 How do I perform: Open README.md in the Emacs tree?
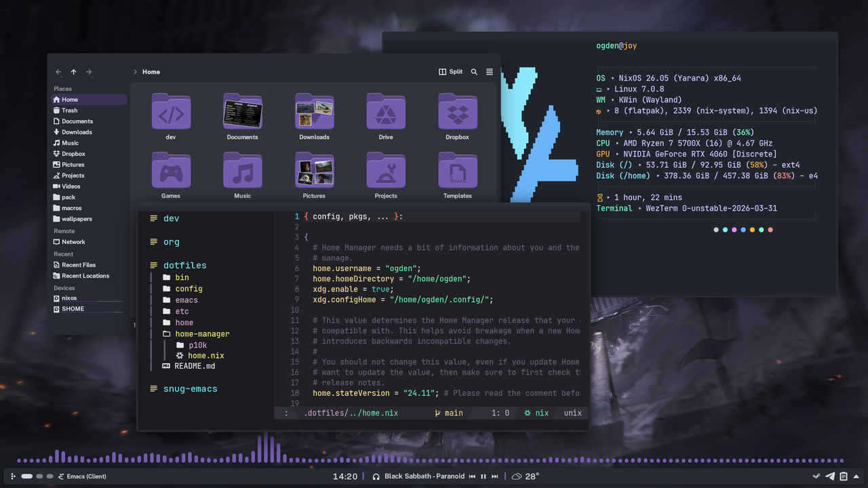[x=189, y=366]
